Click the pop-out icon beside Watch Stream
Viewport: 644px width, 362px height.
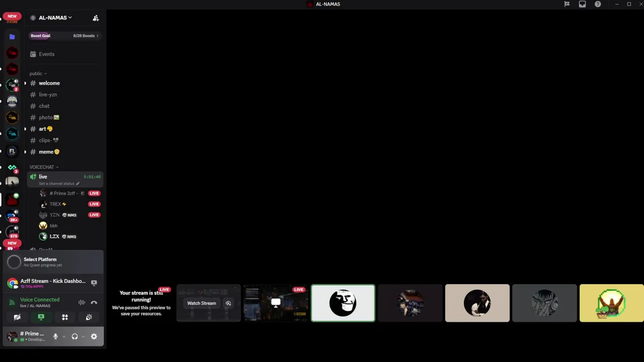(x=228, y=303)
